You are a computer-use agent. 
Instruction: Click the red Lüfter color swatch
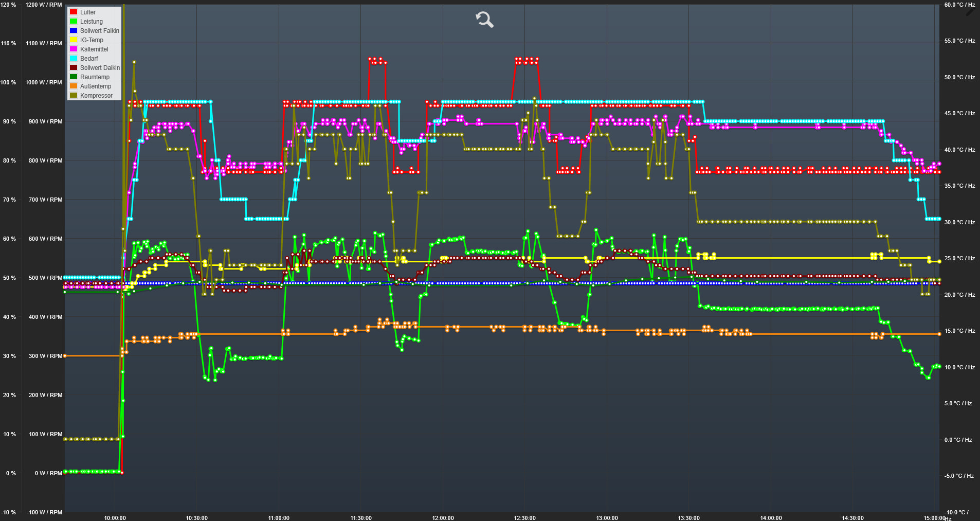click(74, 12)
